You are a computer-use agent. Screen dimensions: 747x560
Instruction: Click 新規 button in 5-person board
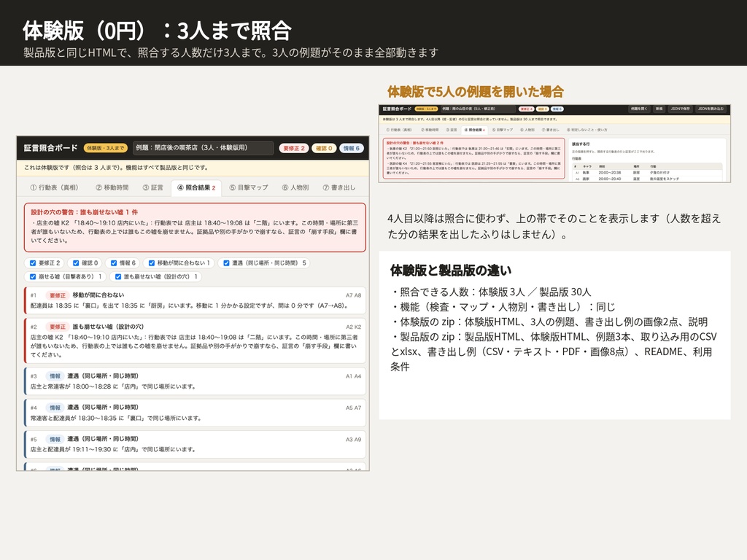[659, 109]
